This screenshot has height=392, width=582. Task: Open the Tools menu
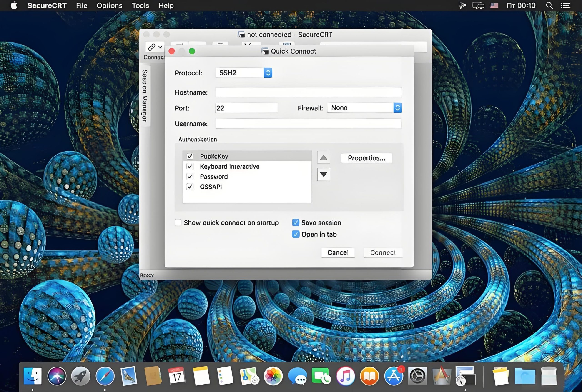(x=140, y=5)
